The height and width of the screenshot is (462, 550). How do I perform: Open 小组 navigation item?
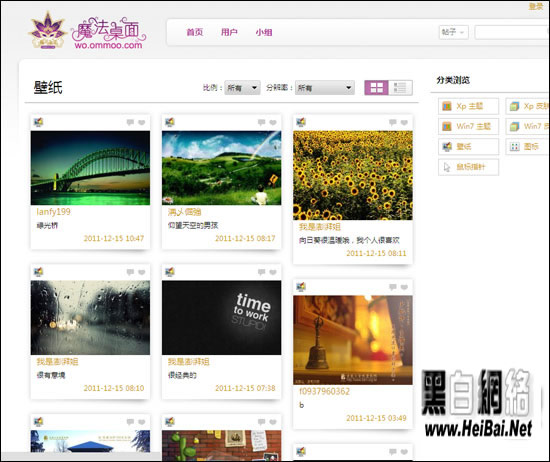[264, 32]
